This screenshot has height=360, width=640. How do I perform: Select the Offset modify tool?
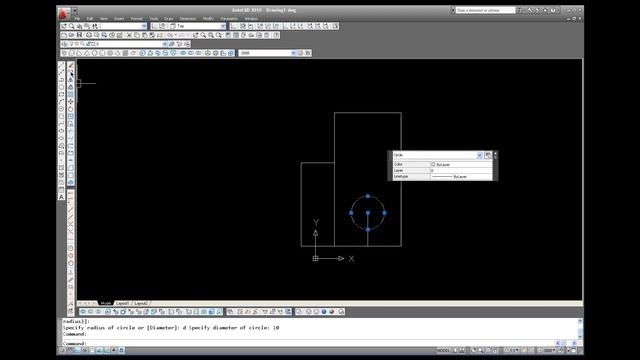coord(71,87)
